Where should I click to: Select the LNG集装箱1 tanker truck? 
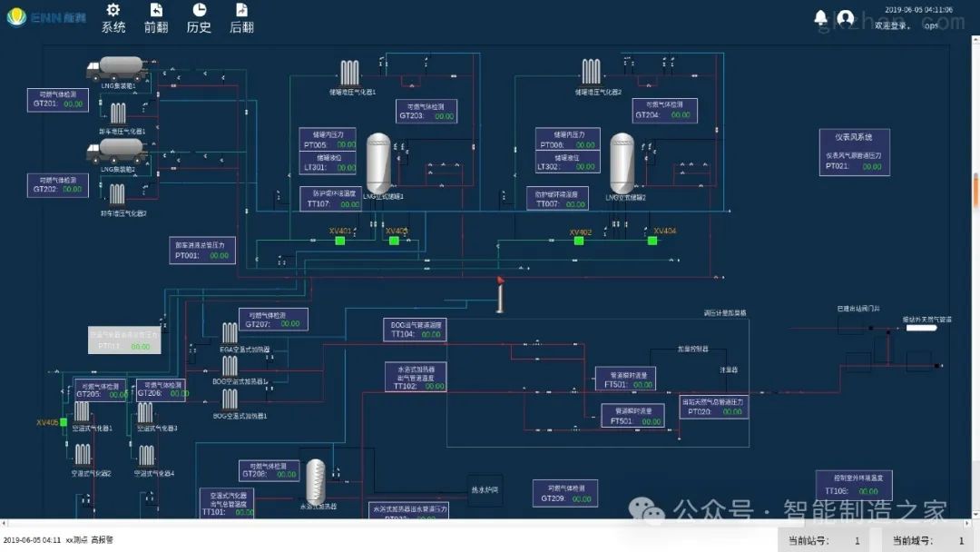click(x=117, y=68)
